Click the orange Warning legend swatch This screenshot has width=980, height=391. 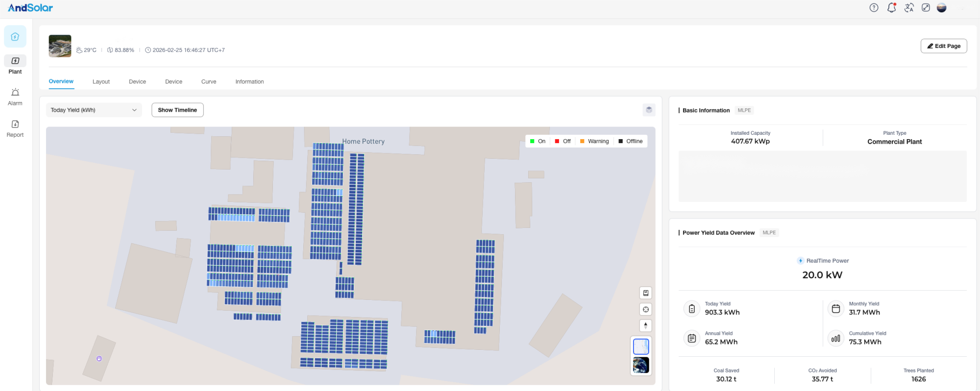point(582,141)
